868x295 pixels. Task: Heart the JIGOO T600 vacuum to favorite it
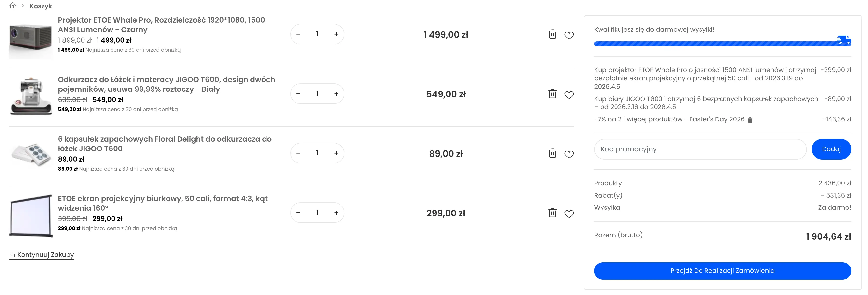(570, 95)
